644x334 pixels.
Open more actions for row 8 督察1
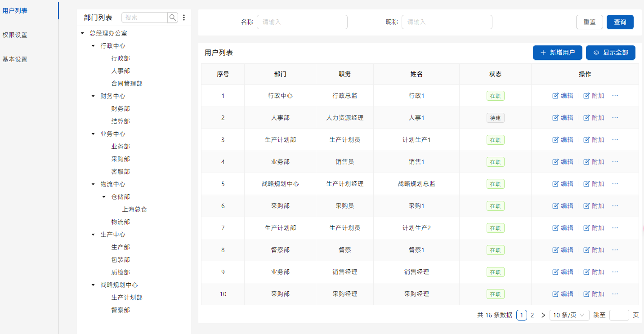[615, 250]
